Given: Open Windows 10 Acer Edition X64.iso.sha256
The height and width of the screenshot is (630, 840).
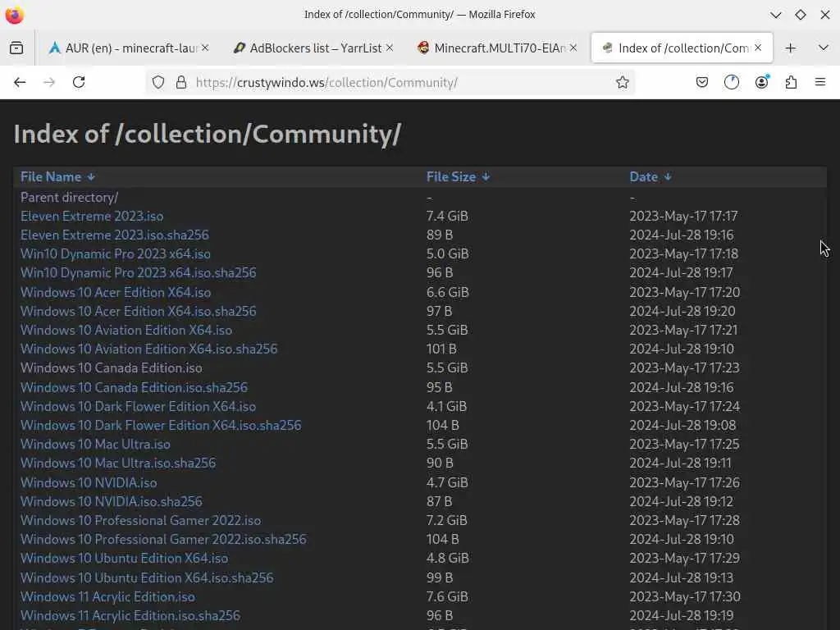Looking at the screenshot, I should [138, 311].
